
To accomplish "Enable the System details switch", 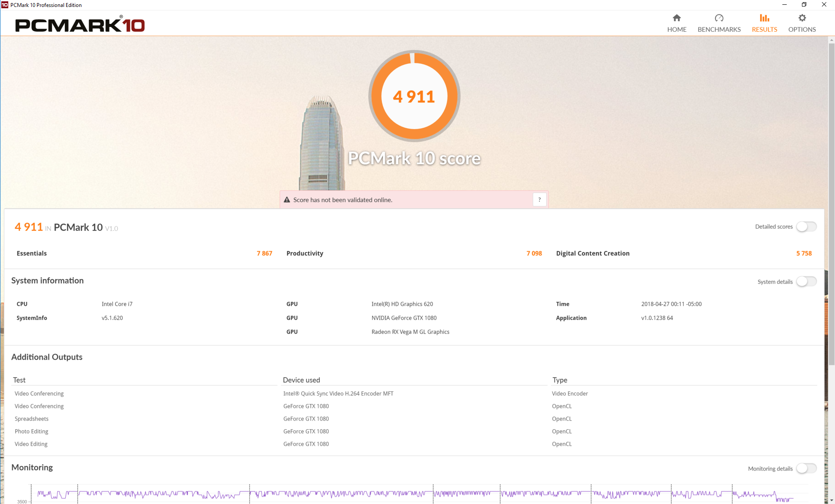I will (806, 282).
